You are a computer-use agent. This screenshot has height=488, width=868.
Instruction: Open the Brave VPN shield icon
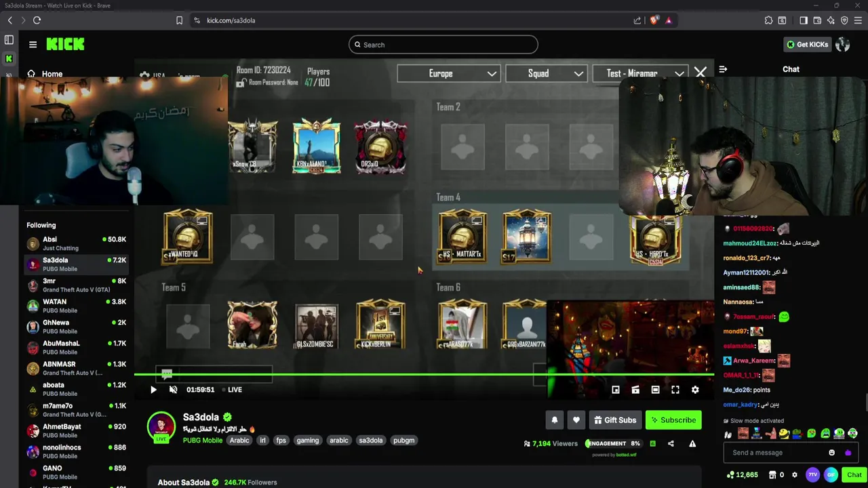(844, 20)
